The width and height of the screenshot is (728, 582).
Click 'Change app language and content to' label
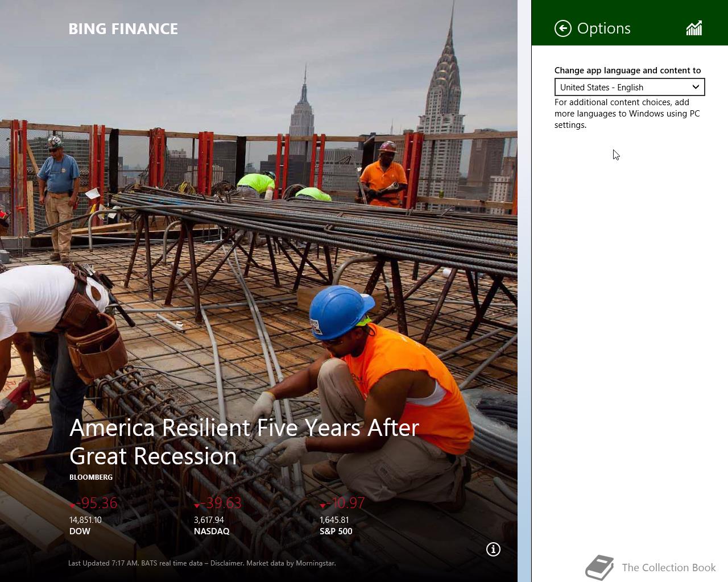[x=628, y=70]
